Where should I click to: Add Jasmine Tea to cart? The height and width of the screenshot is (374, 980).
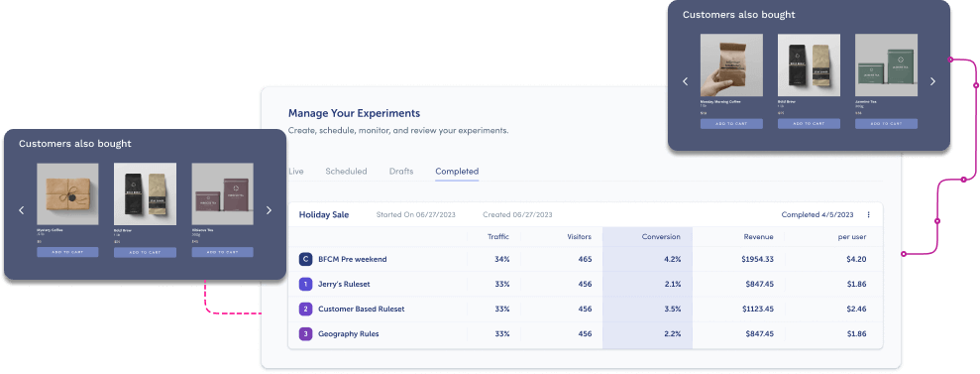(886, 124)
